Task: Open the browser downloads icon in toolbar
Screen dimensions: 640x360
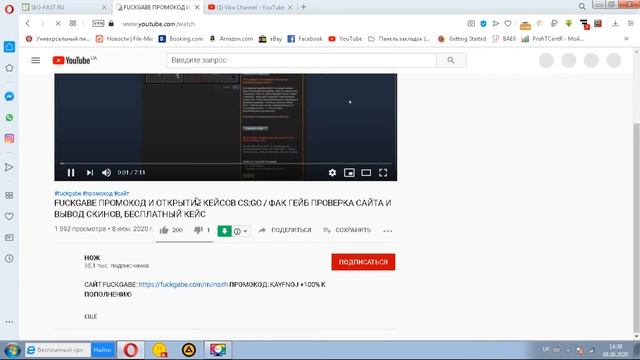Action: pyautogui.click(x=615, y=24)
